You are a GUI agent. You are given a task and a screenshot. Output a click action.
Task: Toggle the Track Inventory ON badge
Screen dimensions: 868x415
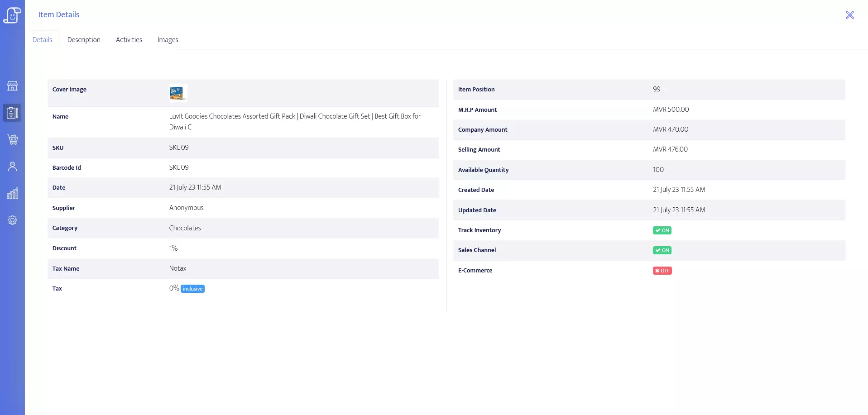click(x=662, y=230)
